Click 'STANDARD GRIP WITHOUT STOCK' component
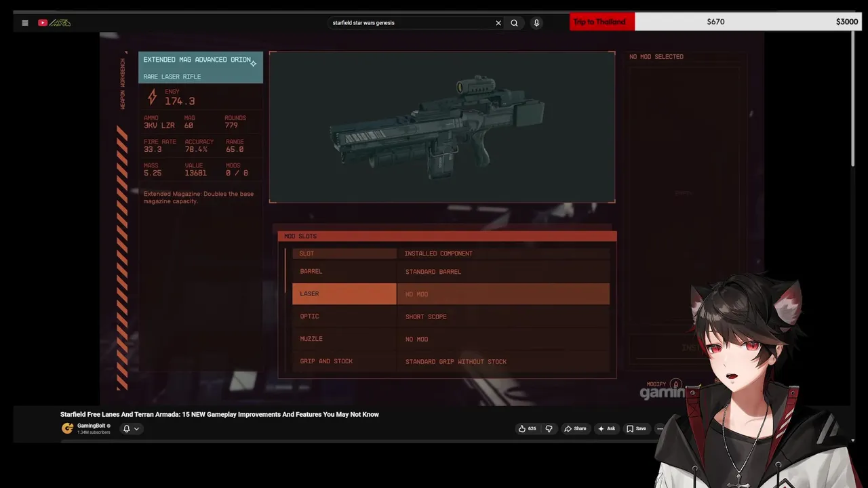The height and width of the screenshot is (488, 868). tap(456, 362)
